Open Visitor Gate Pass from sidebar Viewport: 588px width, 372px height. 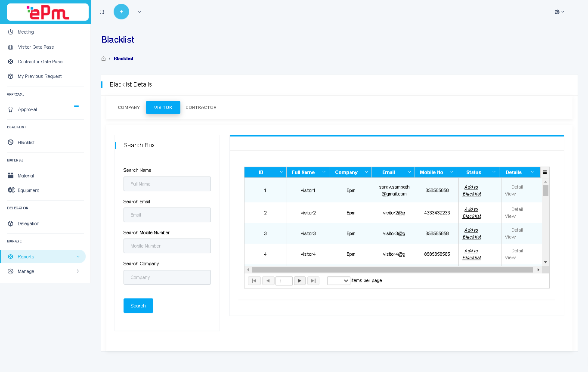(x=36, y=47)
